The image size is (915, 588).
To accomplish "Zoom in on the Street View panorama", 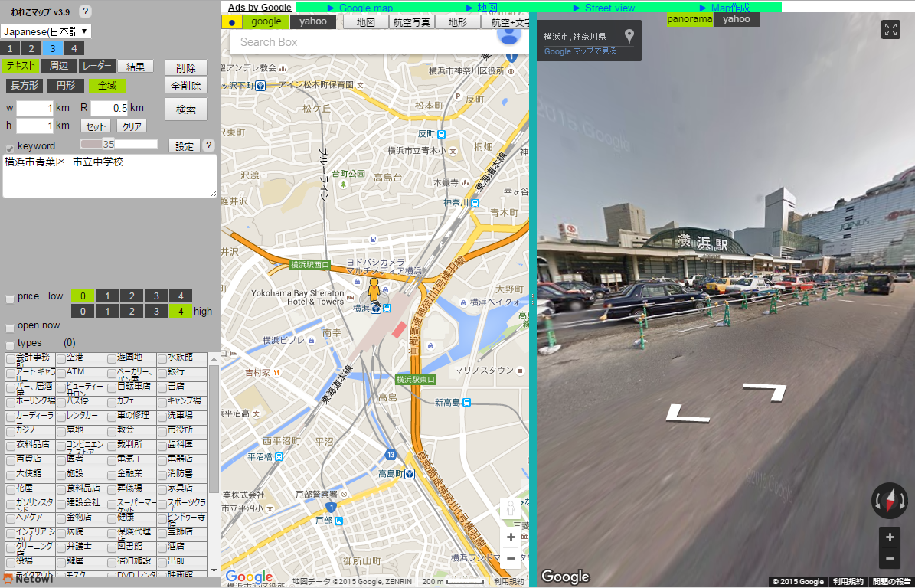I will 890,537.
